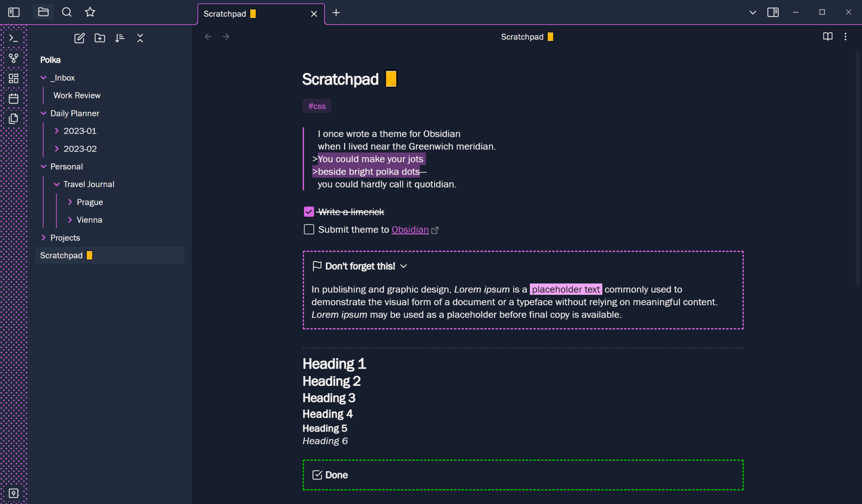Navigate forward with the right arrow
862x504 pixels.
[x=226, y=37]
